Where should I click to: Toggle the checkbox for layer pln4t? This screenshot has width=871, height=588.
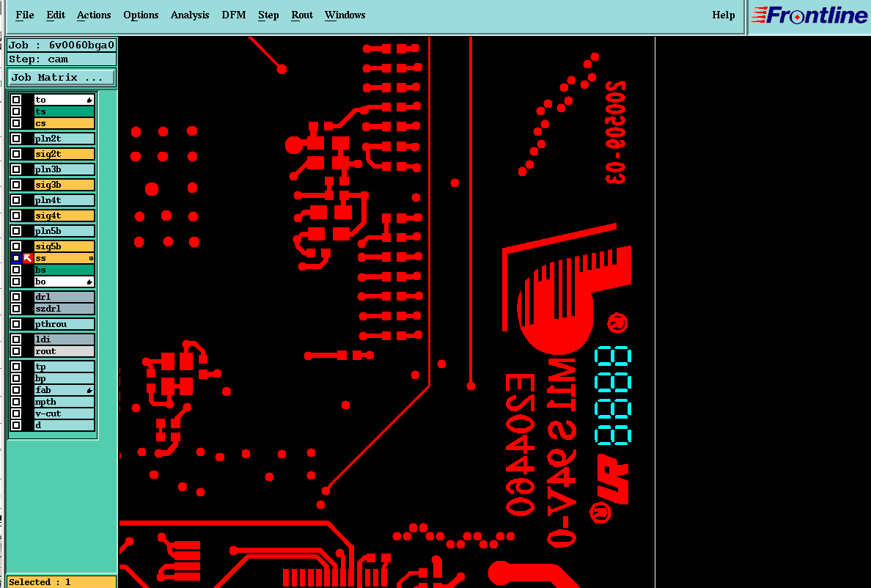point(16,200)
